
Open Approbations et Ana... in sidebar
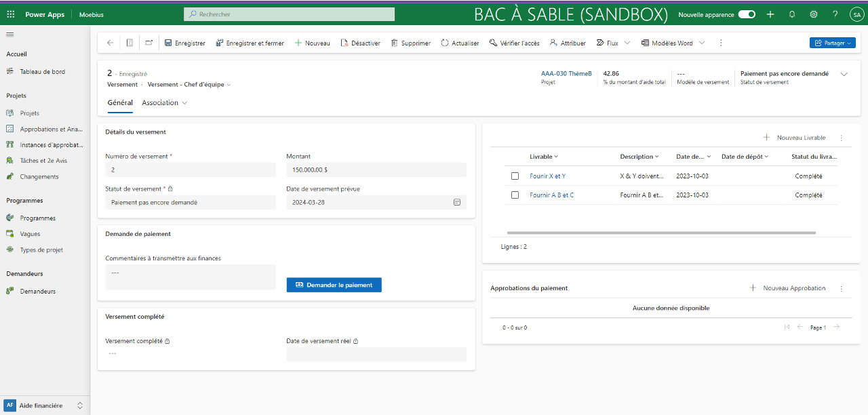tap(45, 129)
